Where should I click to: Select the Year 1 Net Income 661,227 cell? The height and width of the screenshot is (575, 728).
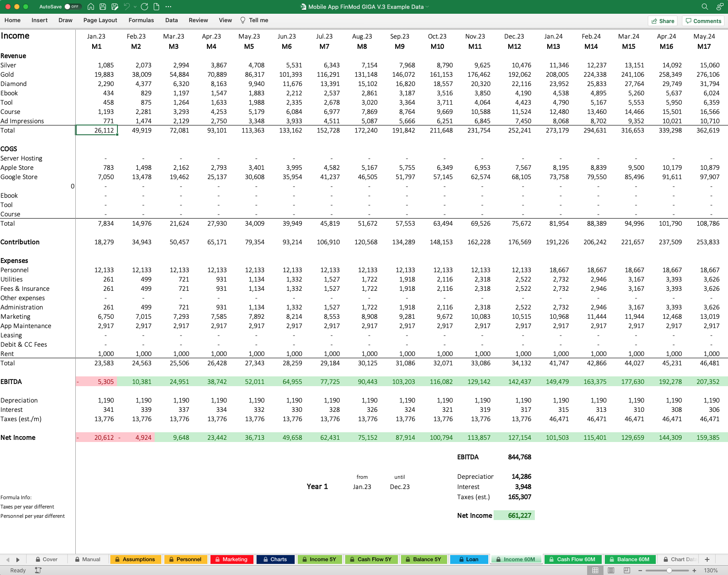(514, 516)
